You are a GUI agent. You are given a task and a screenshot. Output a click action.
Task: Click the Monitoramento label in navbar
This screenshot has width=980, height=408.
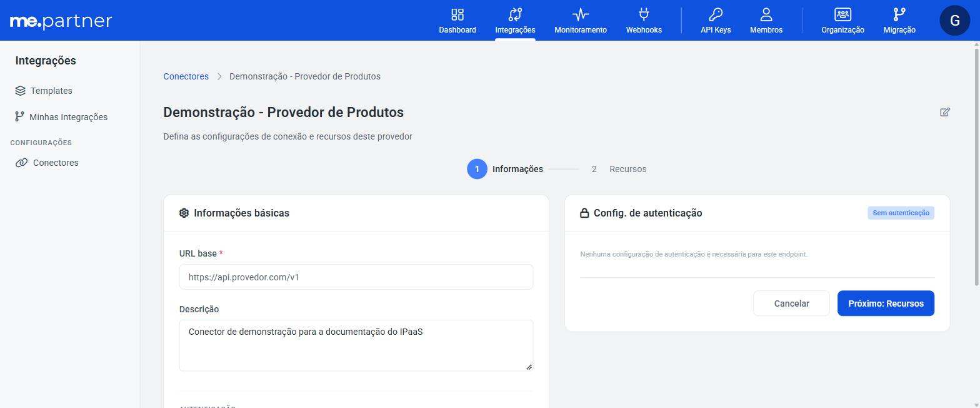tap(581, 30)
